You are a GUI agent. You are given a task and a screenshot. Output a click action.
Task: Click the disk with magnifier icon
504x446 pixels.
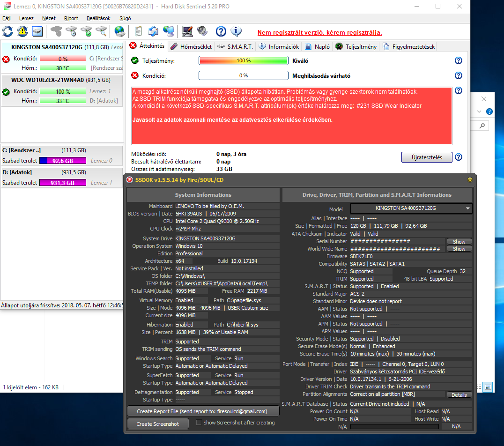click(x=102, y=31)
